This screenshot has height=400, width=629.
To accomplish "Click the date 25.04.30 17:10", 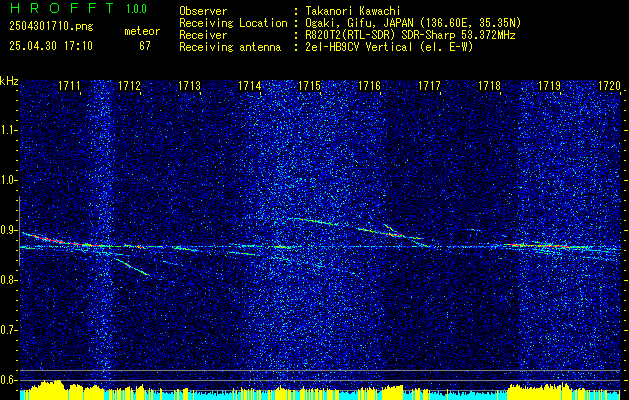I will (x=51, y=46).
